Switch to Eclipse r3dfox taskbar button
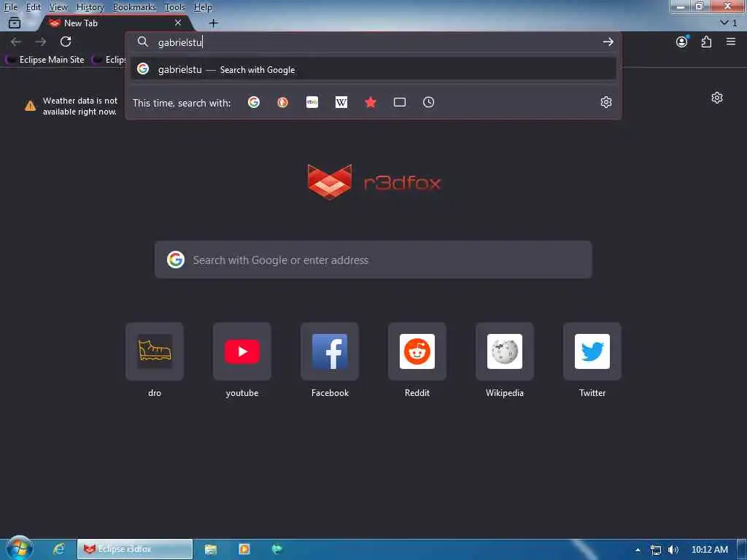 click(x=135, y=549)
